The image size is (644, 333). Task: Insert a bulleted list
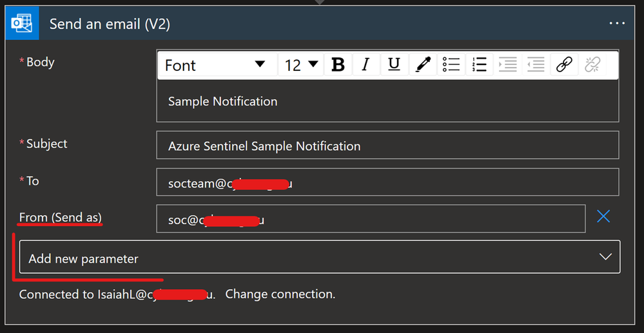[451, 65]
